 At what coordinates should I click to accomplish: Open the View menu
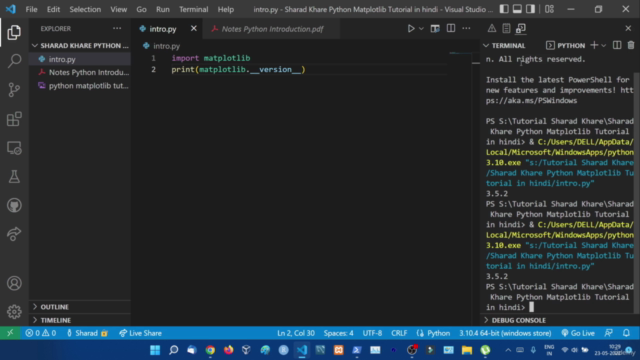pyautogui.click(x=118, y=9)
